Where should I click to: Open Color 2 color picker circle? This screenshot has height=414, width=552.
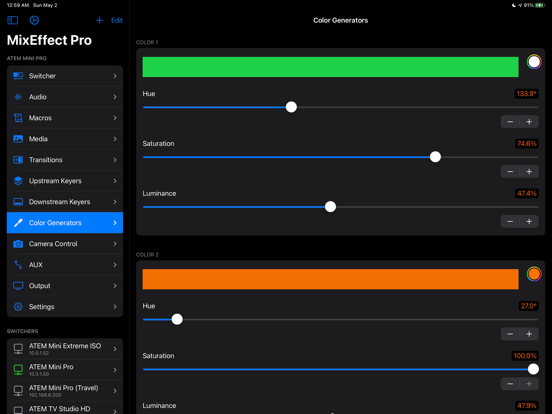coord(534,274)
